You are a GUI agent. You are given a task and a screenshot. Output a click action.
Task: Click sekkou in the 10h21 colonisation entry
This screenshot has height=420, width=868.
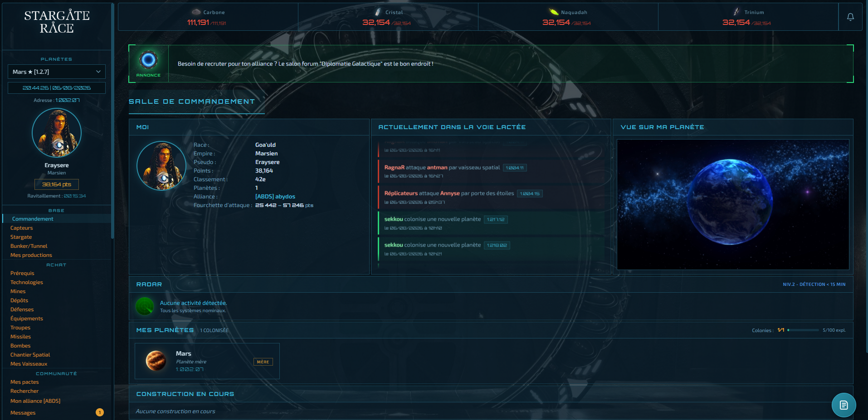pyautogui.click(x=394, y=245)
